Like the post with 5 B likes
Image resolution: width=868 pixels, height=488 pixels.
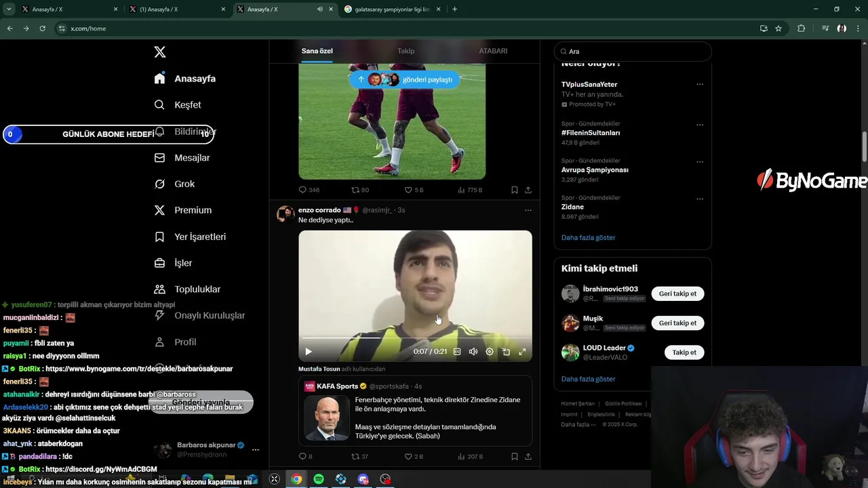408,190
